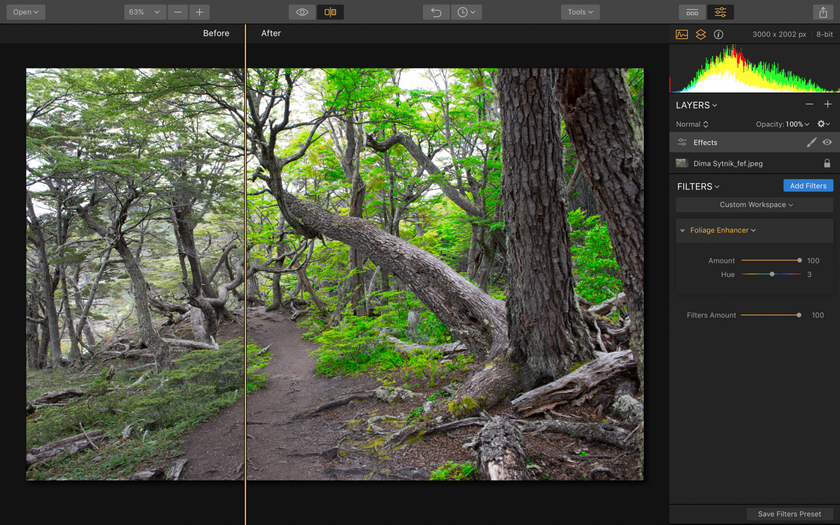
Task: Click the Dima Sytnik_fef.jpeg layer thumbnail
Action: click(x=681, y=163)
